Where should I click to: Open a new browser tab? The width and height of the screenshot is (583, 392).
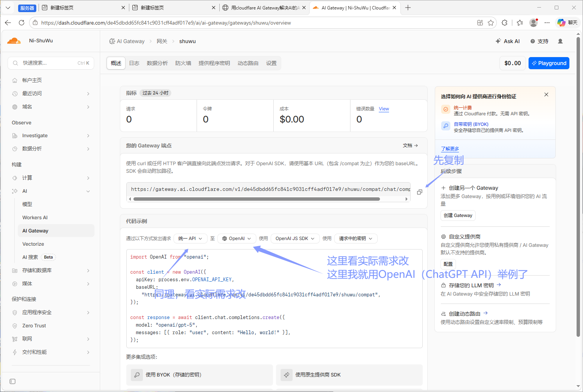pyautogui.click(x=408, y=8)
